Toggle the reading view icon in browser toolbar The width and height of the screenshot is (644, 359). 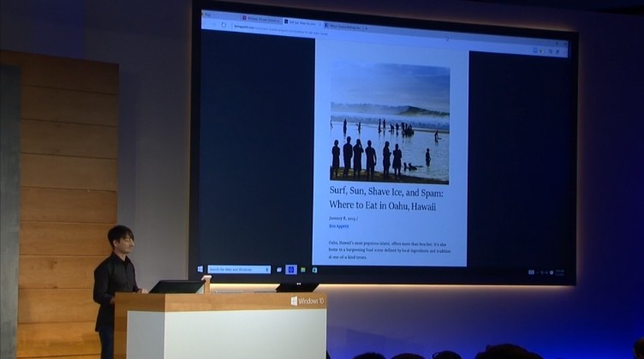point(535,50)
